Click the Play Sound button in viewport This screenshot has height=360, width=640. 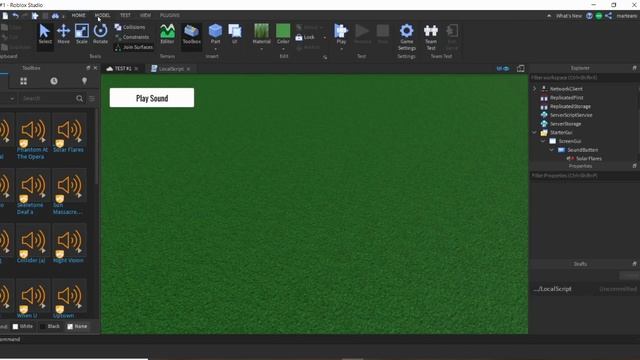(152, 98)
